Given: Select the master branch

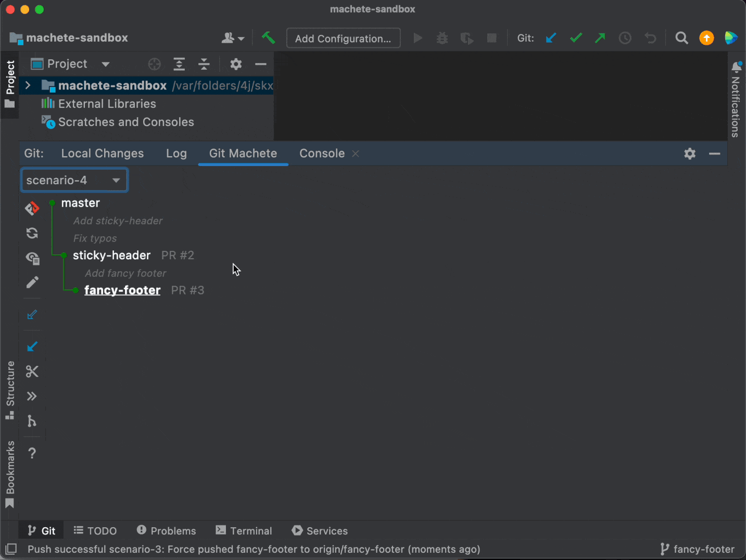Looking at the screenshot, I should tap(81, 203).
